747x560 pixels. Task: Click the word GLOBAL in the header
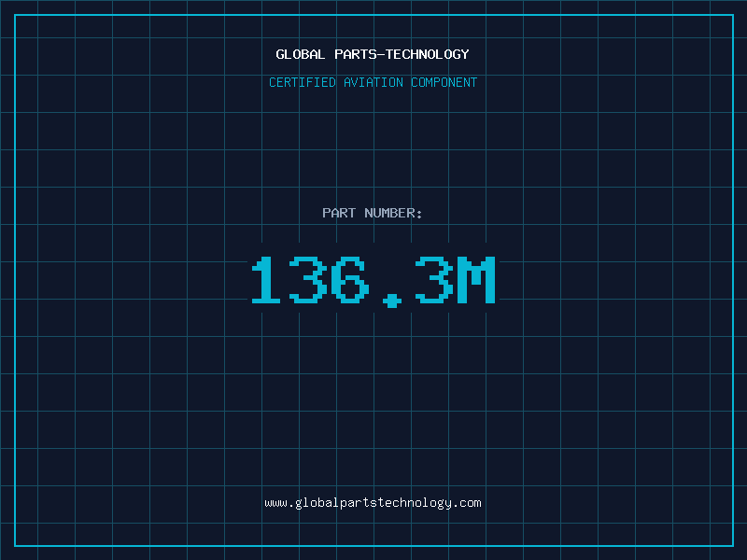[301, 55]
